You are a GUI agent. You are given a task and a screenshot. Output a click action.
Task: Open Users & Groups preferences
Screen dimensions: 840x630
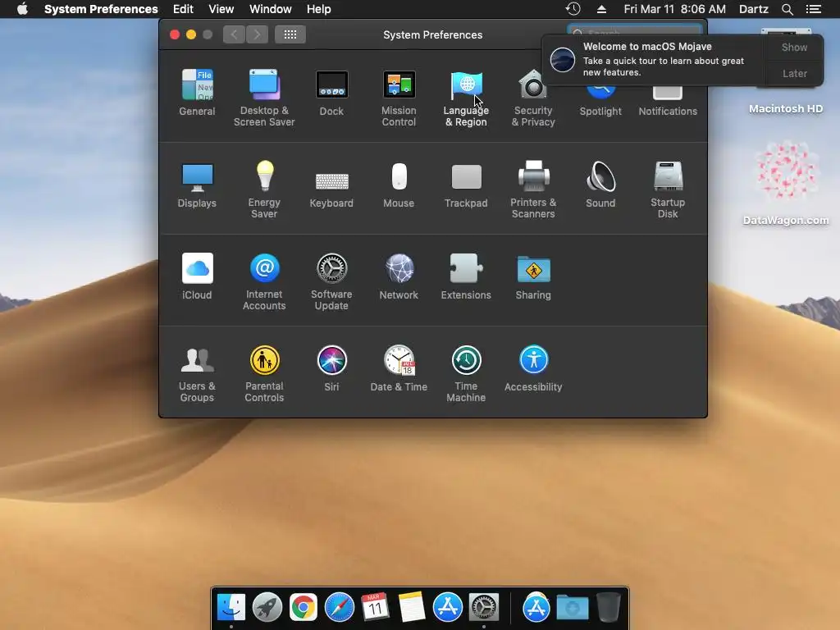pos(197,374)
